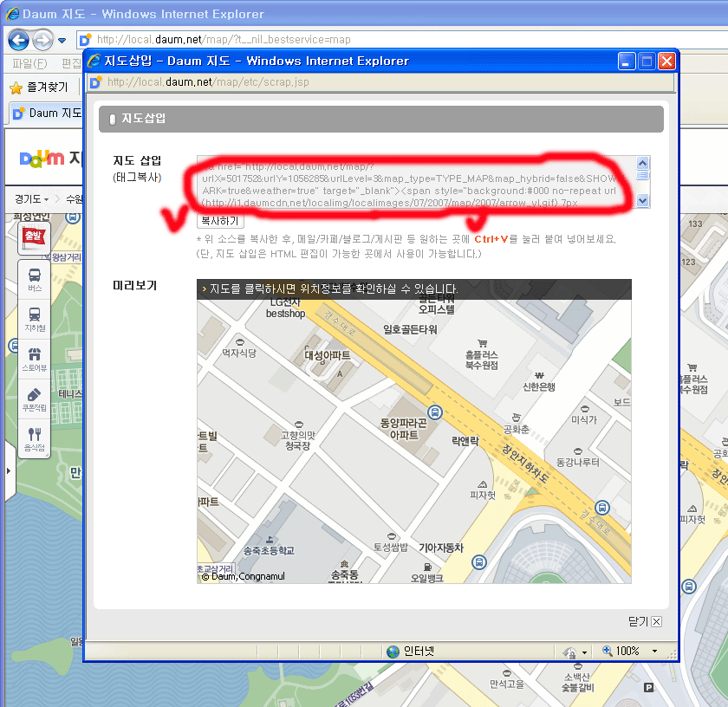Click textarea scrollbar up arrow

[642, 163]
